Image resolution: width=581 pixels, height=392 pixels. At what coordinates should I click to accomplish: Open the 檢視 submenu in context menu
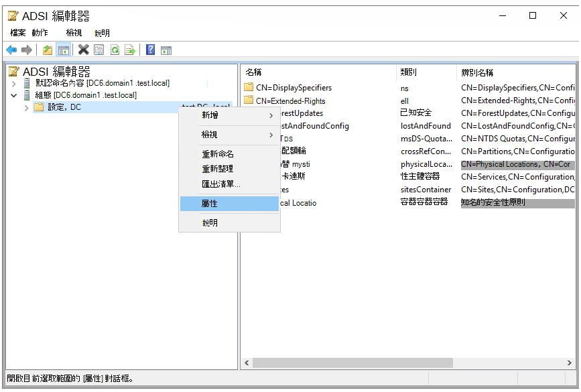point(230,135)
